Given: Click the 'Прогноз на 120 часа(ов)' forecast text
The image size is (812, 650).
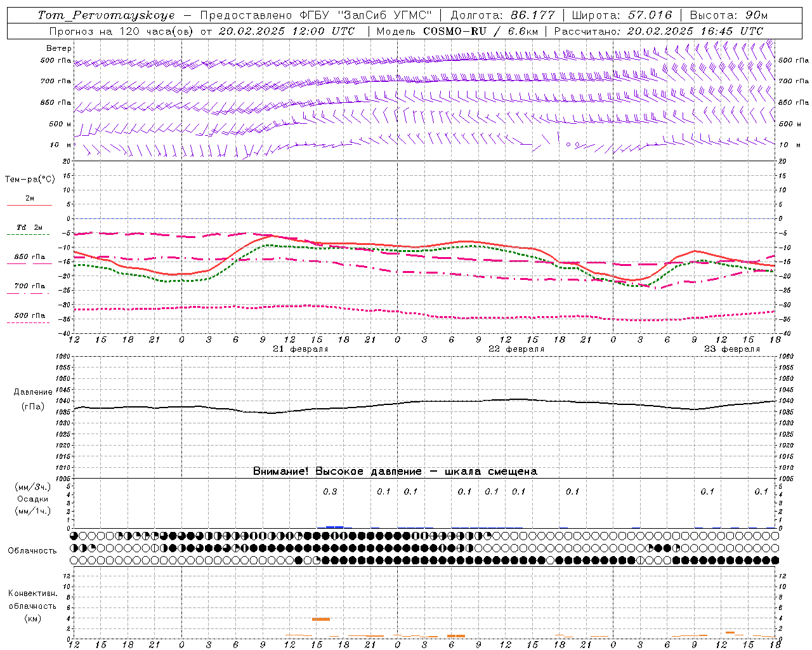Looking at the screenshot, I should tap(122, 31).
